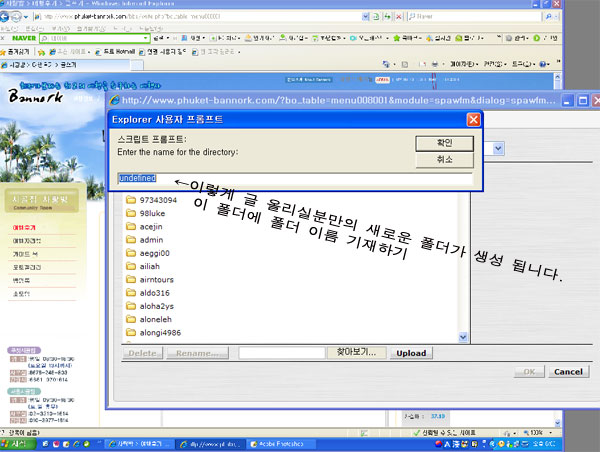Select the aeggi00 folder icon
The height and width of the screenshot is (452, 600).
coord(130,254)
